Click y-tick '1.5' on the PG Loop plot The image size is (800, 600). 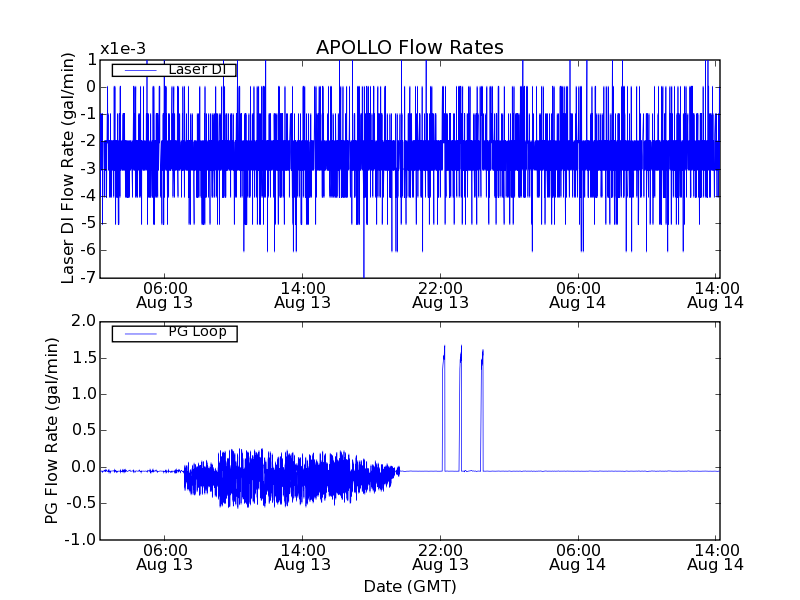coord(84,358)
